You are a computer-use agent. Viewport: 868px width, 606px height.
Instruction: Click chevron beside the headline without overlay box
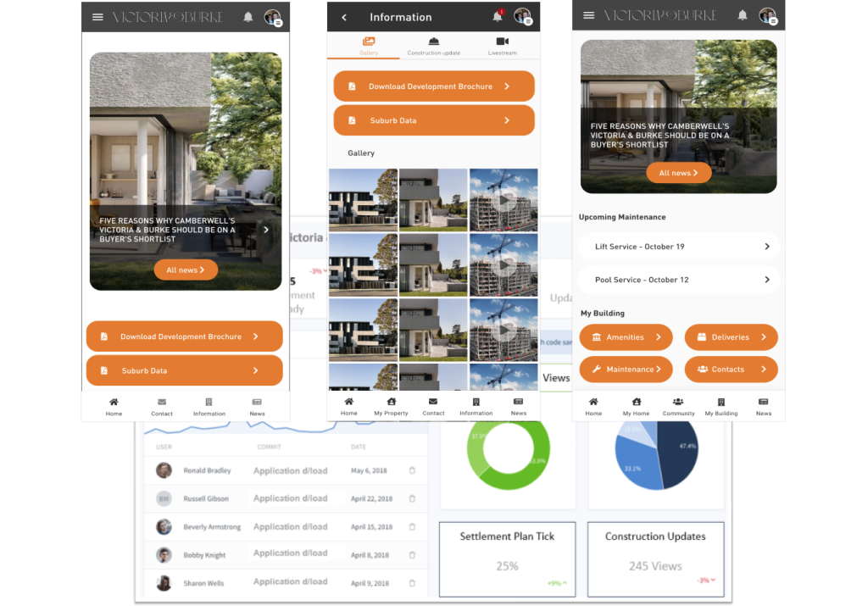coord(266,230)
